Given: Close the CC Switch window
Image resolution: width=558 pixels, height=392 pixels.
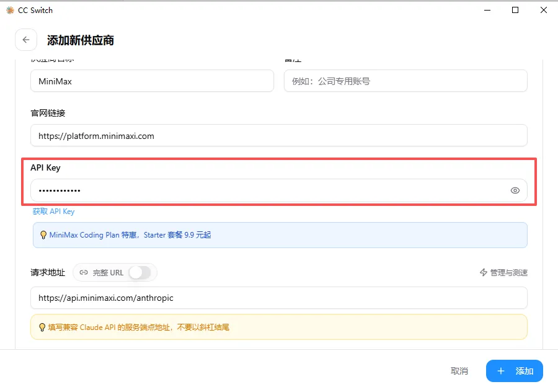Looking at the screenshot, I should click(x=543, y=11).
